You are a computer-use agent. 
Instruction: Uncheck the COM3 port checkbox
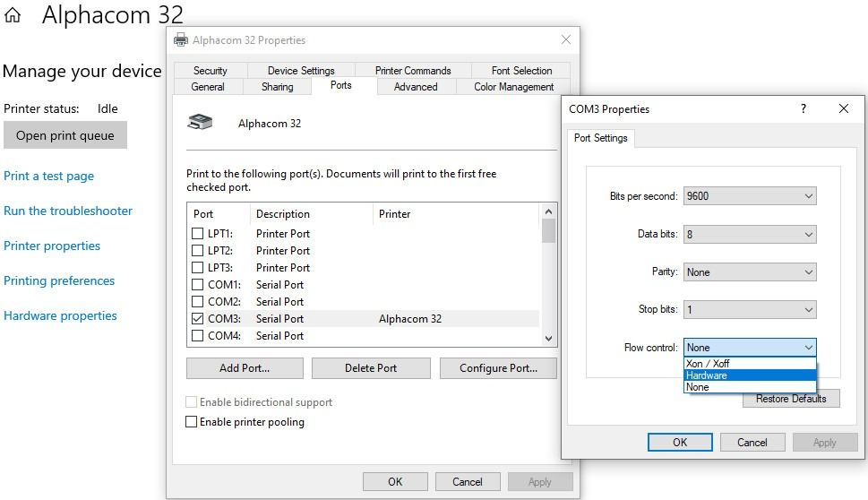[x=197, y=319]
